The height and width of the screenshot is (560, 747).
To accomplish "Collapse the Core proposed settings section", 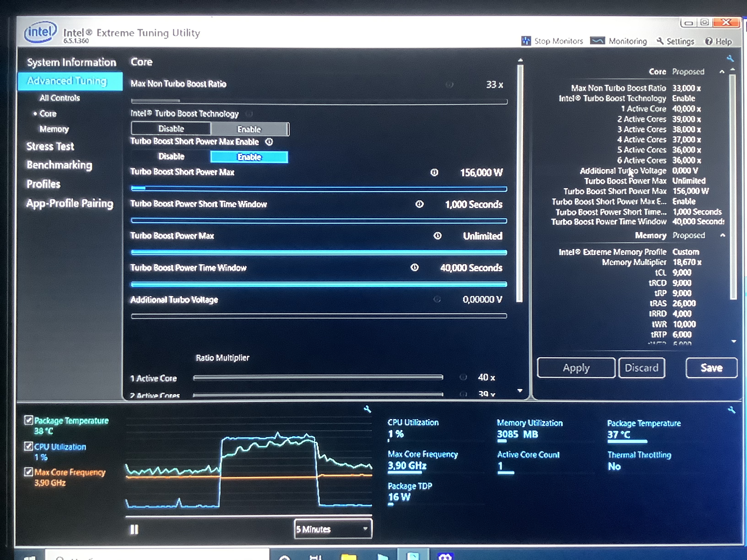I will 722,72.
